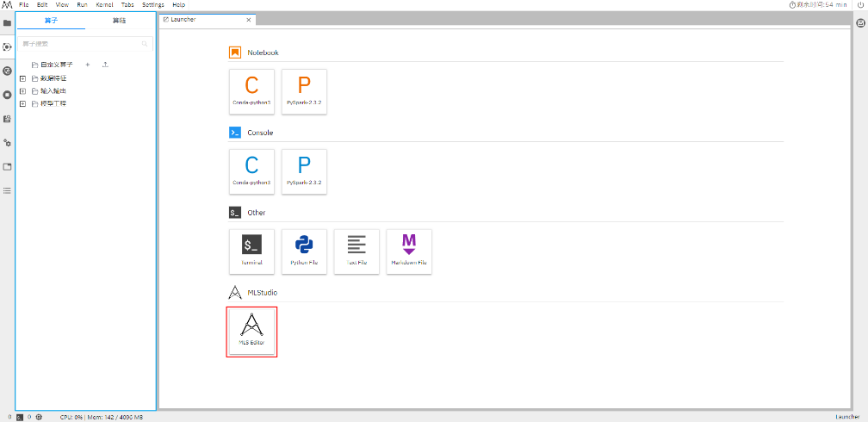Click the 'Notebook' section heading
This screenshot has width=868, height=422.
(x=263, y=53)
